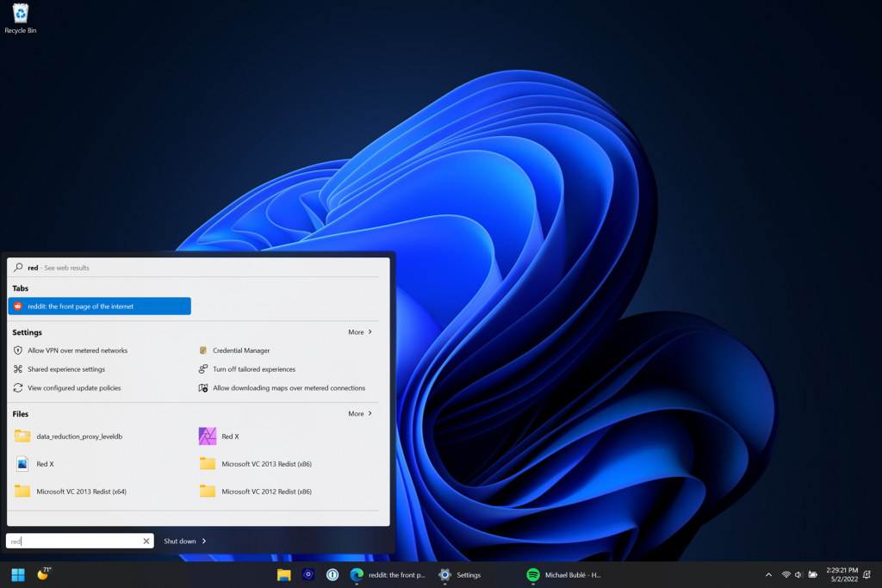Screen dimensions: 882x588
Task: Expand More results for Files
Action: coord(360,413)
